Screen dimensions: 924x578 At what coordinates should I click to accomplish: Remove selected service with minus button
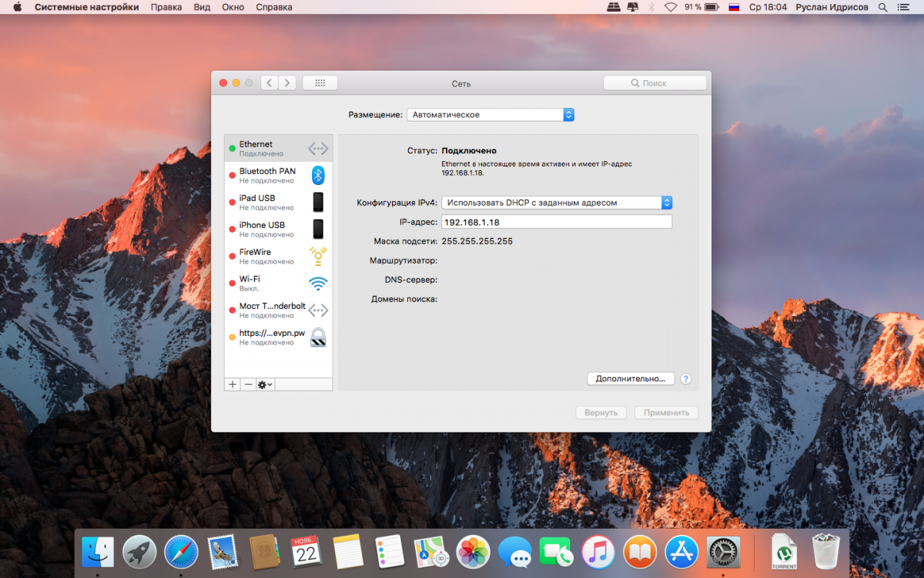[x=247, y=385]
